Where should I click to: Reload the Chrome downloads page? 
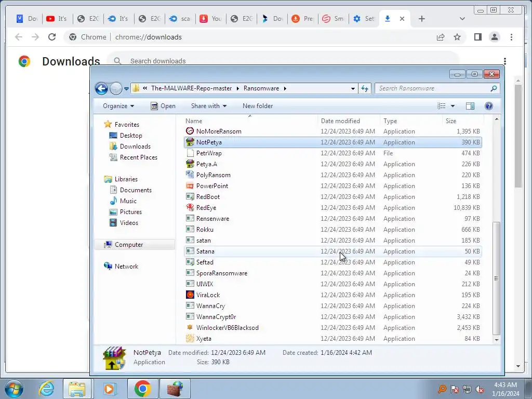52,37
